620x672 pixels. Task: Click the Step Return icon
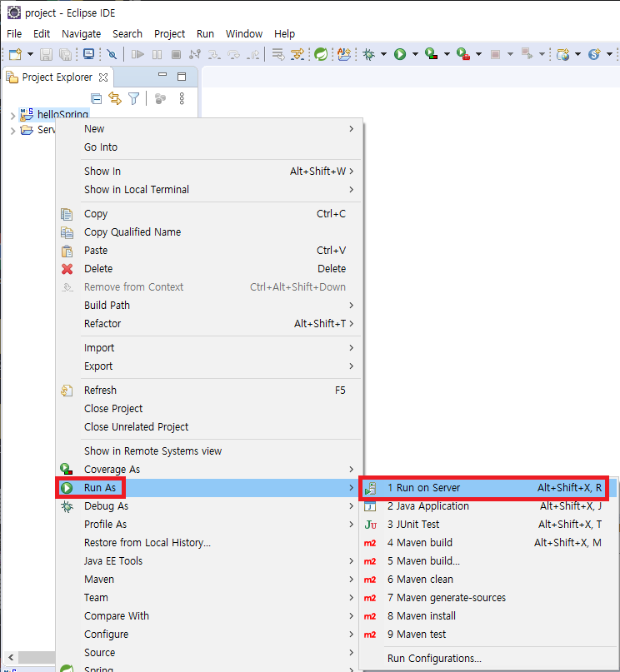coord(253,54)
